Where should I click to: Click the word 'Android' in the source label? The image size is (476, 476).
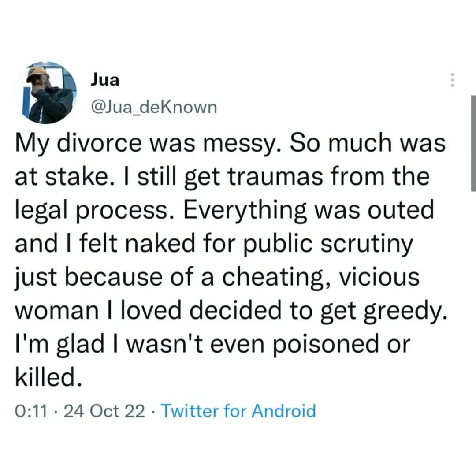coord(283,411)
